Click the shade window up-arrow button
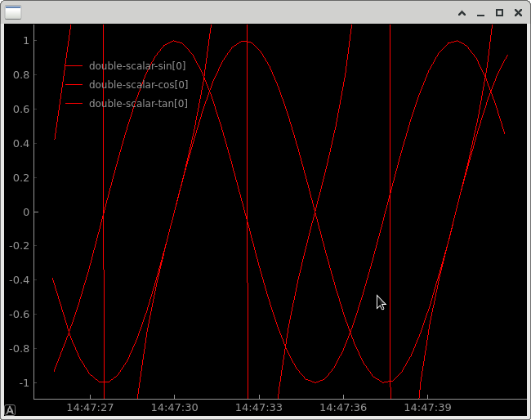This screenshot has height=420, width=531. pos(462,13)
